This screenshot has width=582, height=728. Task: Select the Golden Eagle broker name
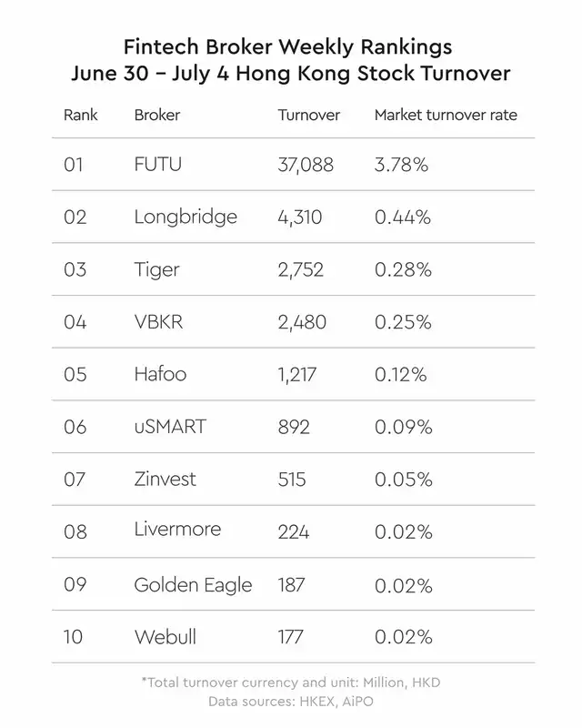pos(193,585)
